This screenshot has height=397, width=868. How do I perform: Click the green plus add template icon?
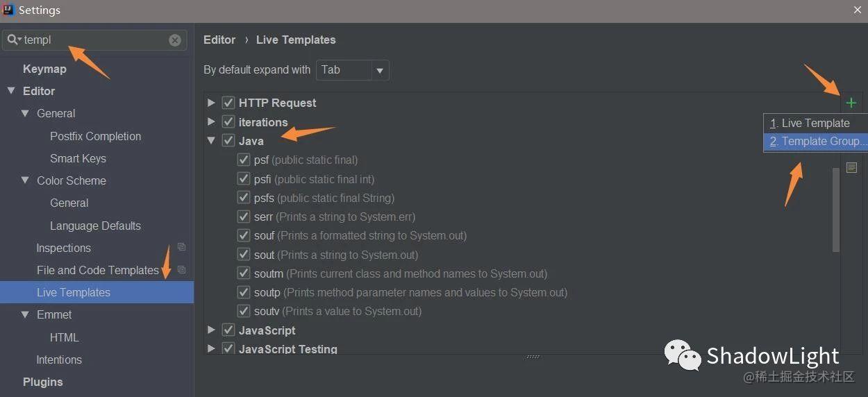851,103
